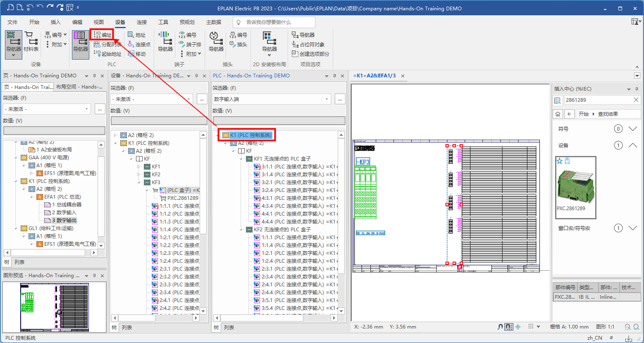Viewport: 644px width, 343px height.
Task: Click the back arrow in the insert center
Action: [570, 114]
